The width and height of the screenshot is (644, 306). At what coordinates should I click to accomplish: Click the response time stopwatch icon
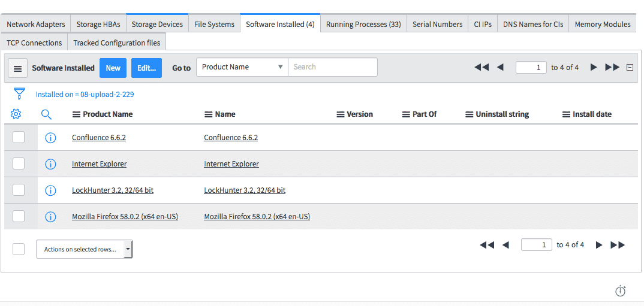(x=621, y=291)
